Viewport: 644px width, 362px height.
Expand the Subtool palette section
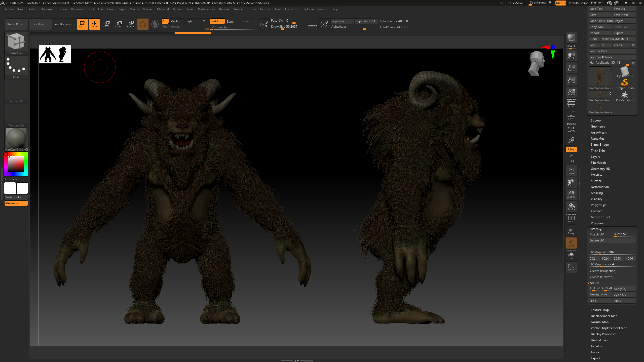[x=596, y=120]
